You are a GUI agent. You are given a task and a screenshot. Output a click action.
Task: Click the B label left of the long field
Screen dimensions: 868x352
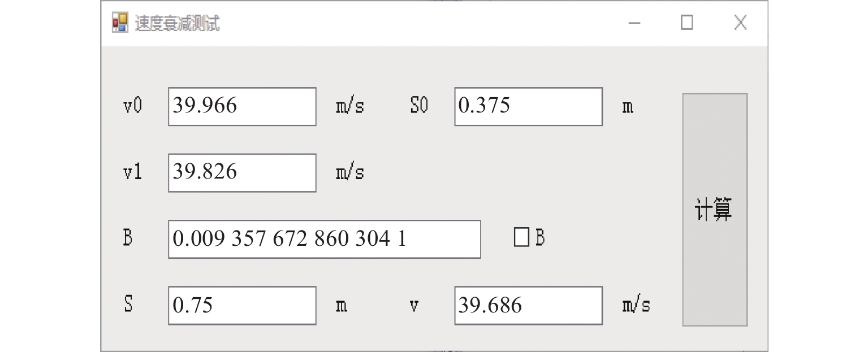pyautogui.click(x=128, y=238)
